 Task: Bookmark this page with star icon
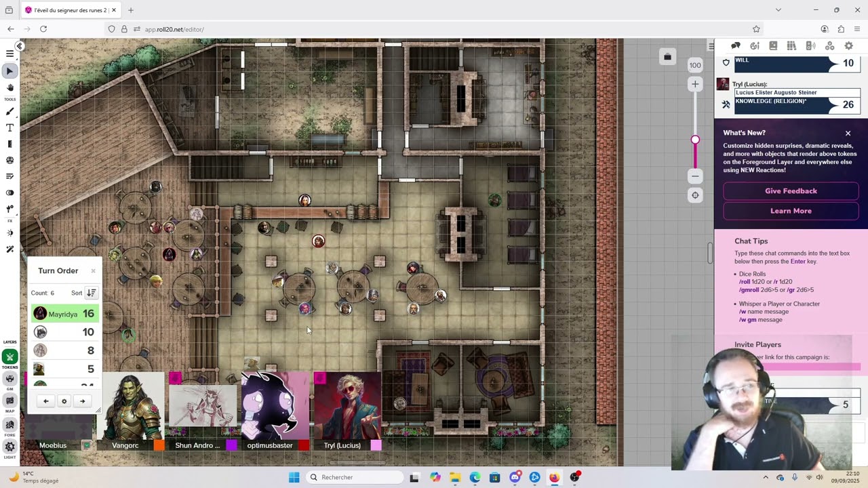tap(756, 29)
